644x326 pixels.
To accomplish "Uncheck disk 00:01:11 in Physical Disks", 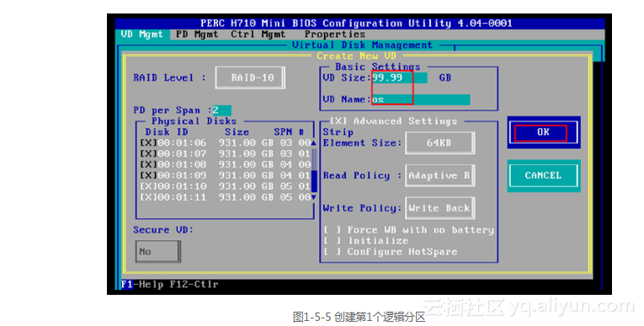I will [149, 197].
